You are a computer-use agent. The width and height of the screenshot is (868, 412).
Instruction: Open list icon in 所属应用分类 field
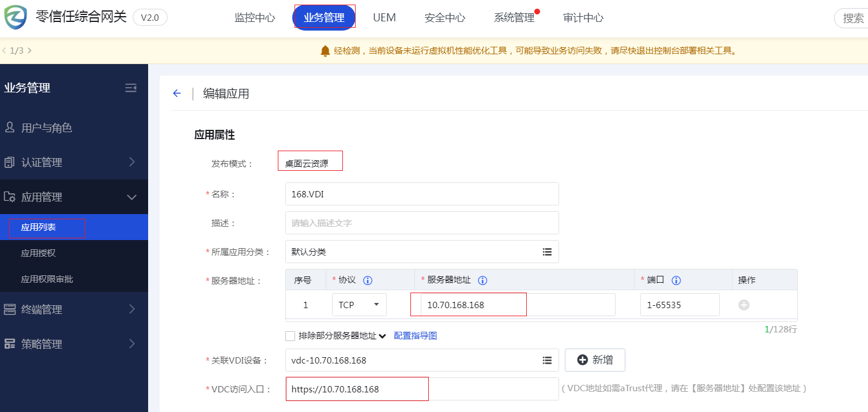(547, 252)
